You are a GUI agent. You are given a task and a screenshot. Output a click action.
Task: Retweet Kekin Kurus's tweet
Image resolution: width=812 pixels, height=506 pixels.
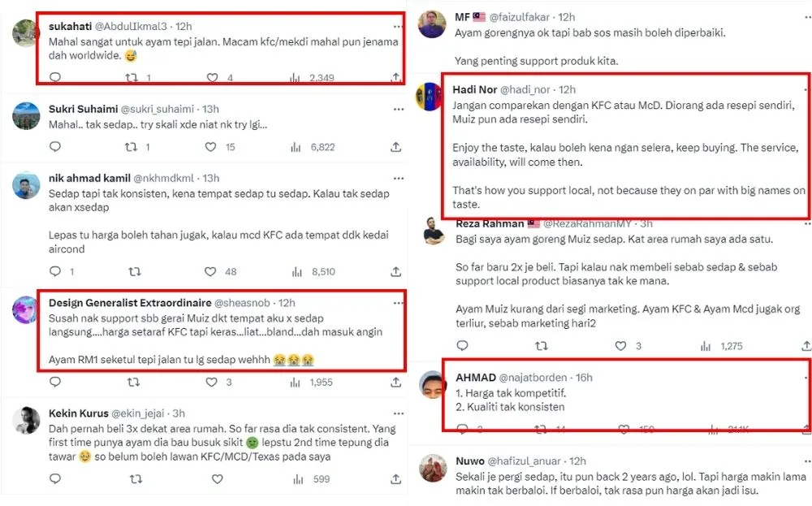(135, 479)
